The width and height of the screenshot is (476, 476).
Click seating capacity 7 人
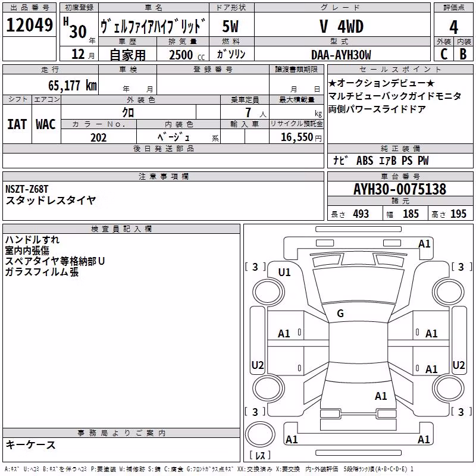[256, 112]
